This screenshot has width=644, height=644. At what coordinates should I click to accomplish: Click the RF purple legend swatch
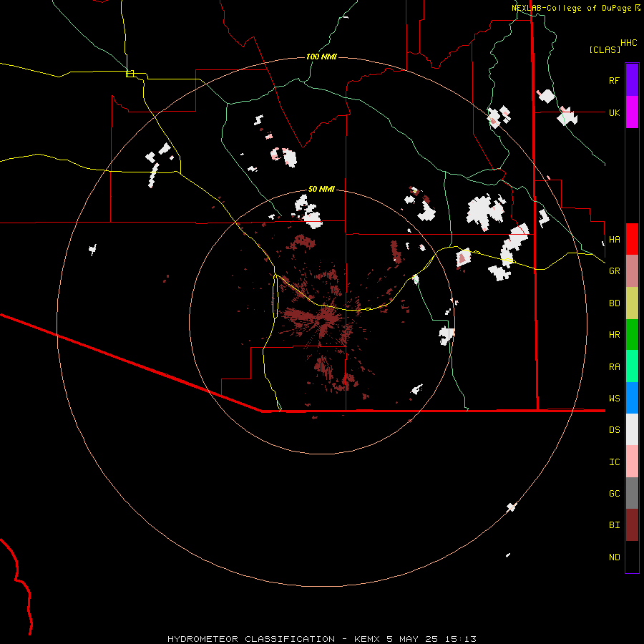[x=632, y=80]
